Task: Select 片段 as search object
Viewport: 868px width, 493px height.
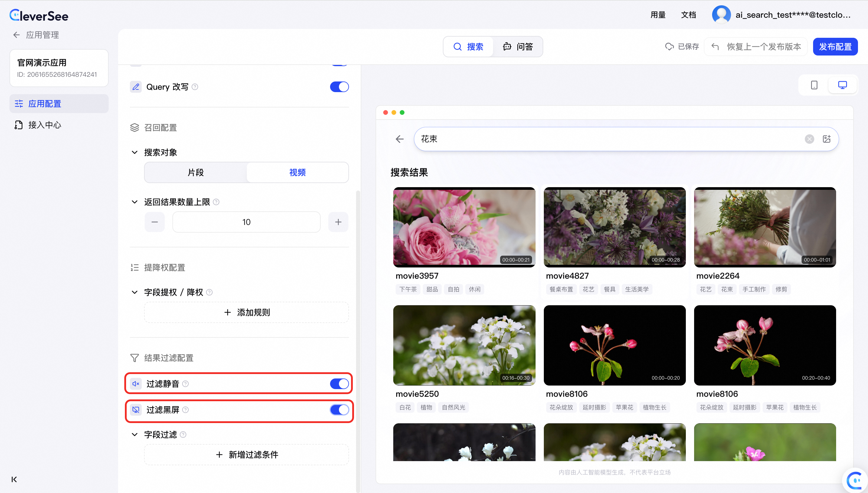Action: (x=196, y=173)
